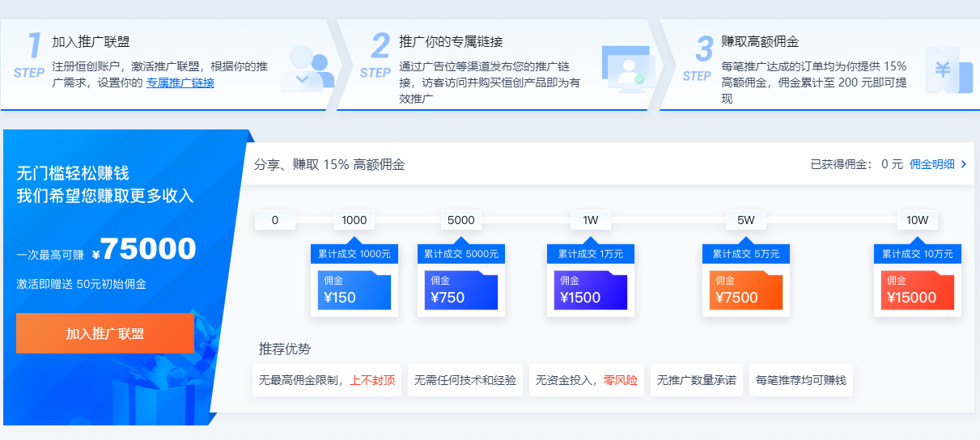980x440 pixels.
Task: Click the ¥1500 commission card
Action: (591, 290)
